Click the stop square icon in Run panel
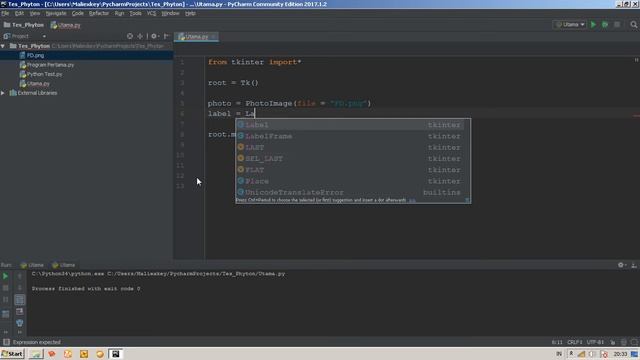The image size is (640, 360). [x=6, y=288]
